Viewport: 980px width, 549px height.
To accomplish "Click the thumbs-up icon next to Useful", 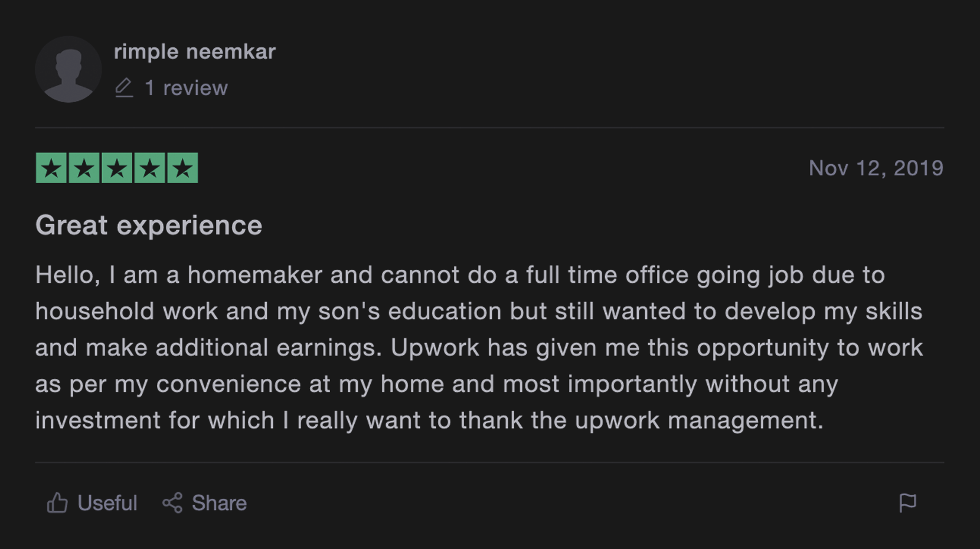I will pos(57,503).
